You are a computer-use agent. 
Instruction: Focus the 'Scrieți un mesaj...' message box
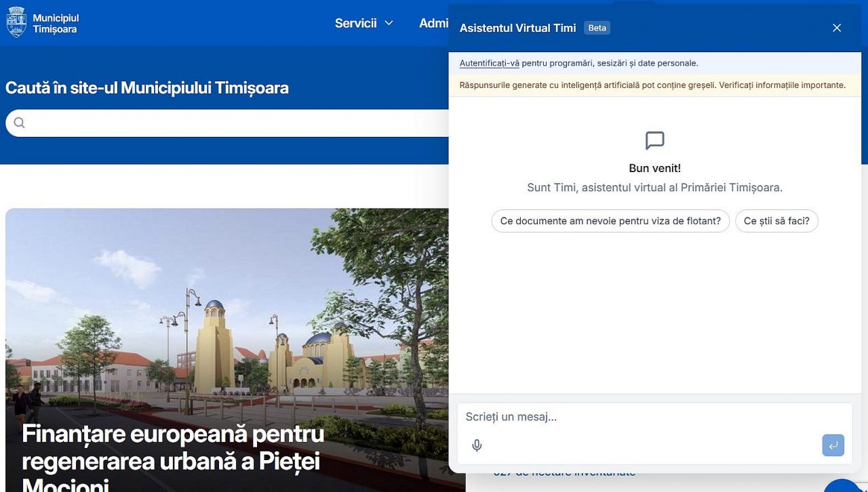(x=654, y=417)
